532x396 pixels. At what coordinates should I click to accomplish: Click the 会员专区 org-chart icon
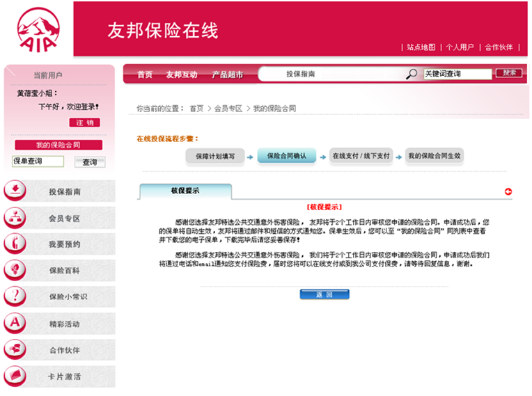point(15,217)
